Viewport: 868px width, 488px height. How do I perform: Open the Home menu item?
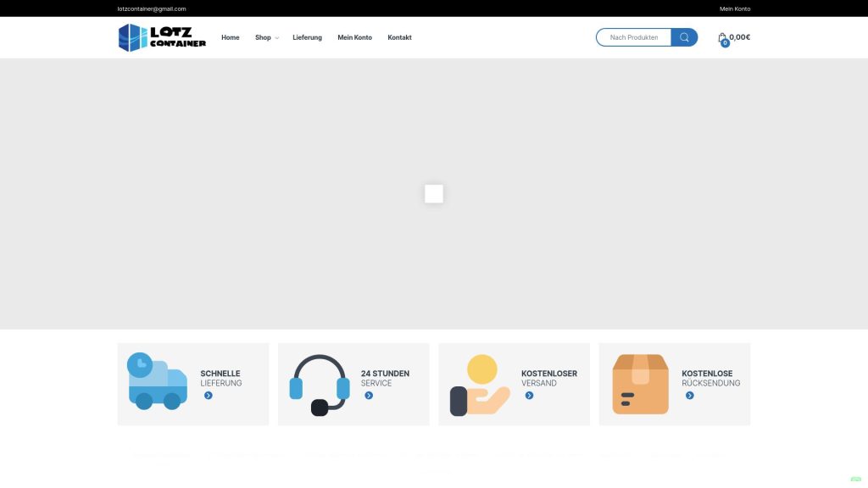tap(231, 37)
